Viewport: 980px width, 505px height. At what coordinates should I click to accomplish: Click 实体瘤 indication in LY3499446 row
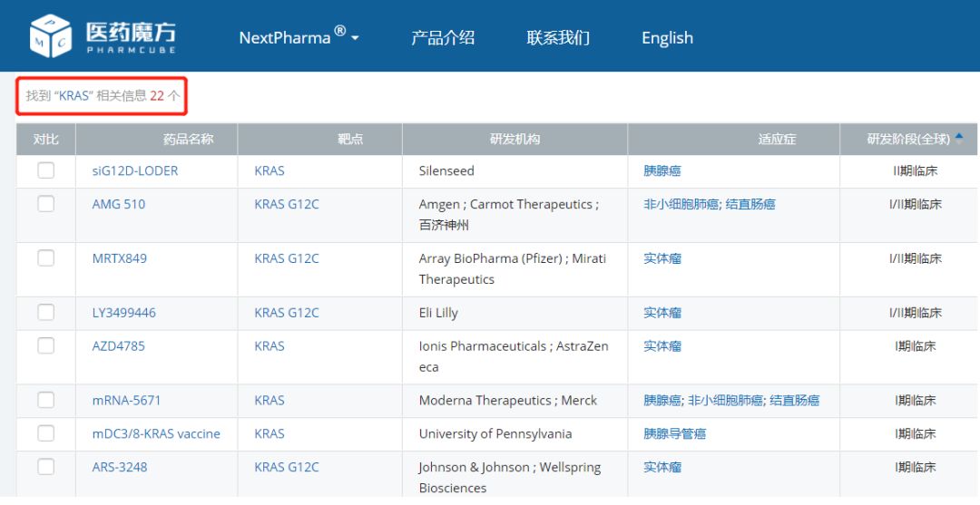[x=661, y=313]
